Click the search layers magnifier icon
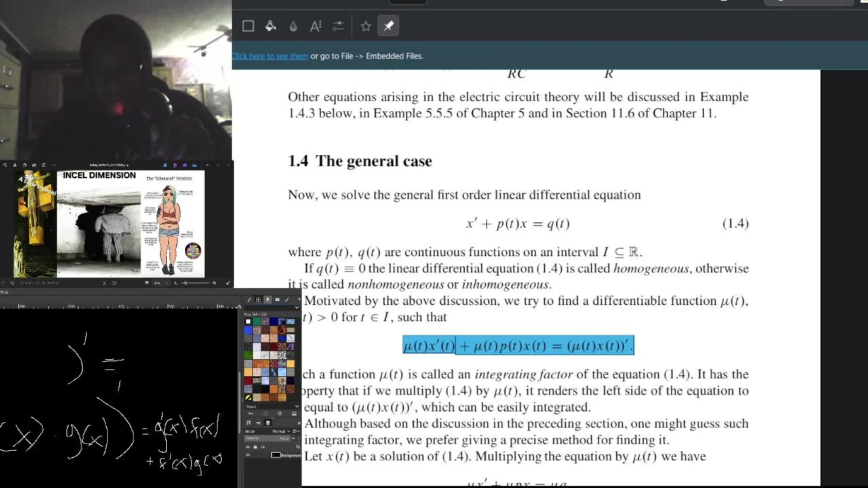 coord(298,447)
